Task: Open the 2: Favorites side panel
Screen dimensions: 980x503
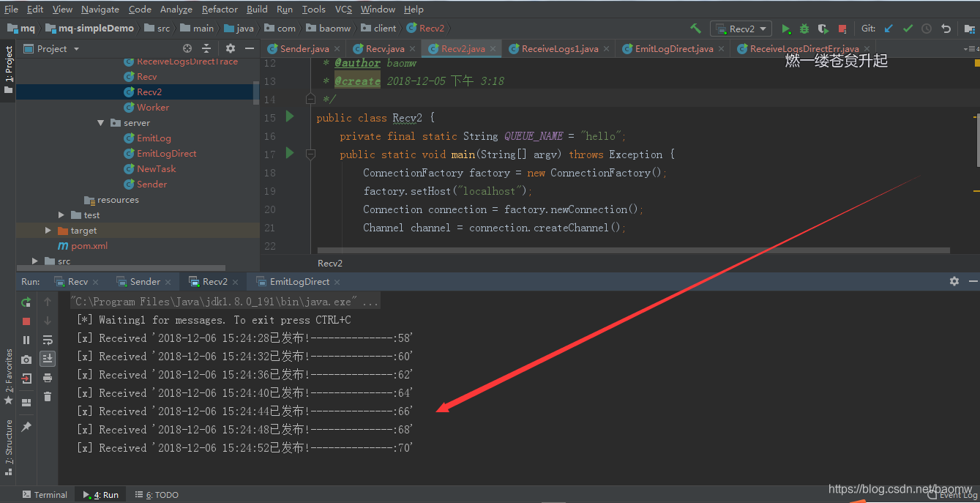Action: coord(9,376)
